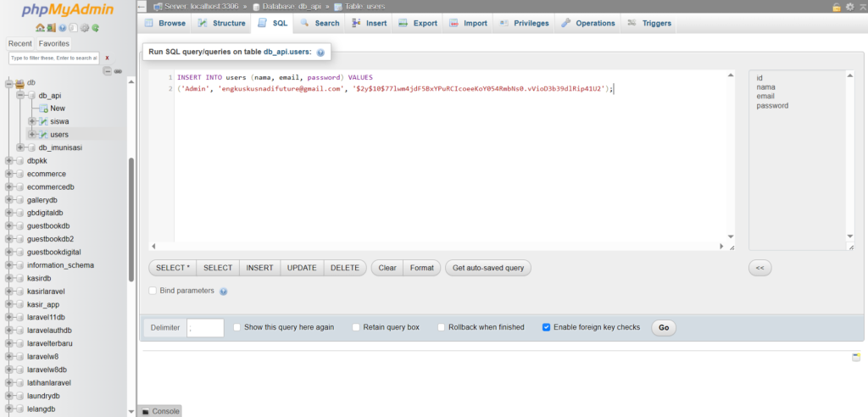Open navigation panel settings gear icon
This screenshot has height=417, width=868.
85,28
